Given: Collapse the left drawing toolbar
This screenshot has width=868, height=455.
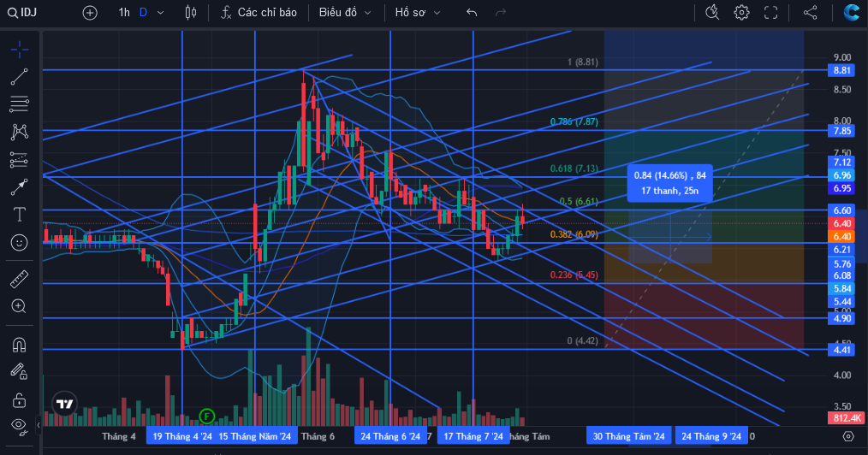Looking at the screenshot, I should (39, 426).
